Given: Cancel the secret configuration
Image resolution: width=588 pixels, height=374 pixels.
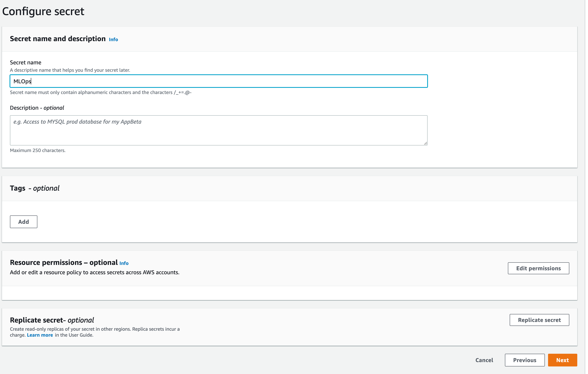Looking at the screenshot, I should pyautogui.click(x=484, y=360).
